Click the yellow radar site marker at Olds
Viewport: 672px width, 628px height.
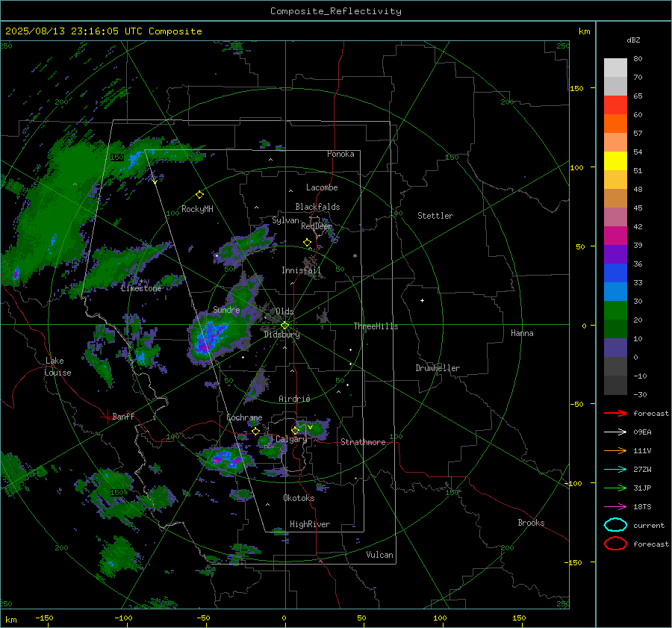click(x=284, y=326)
